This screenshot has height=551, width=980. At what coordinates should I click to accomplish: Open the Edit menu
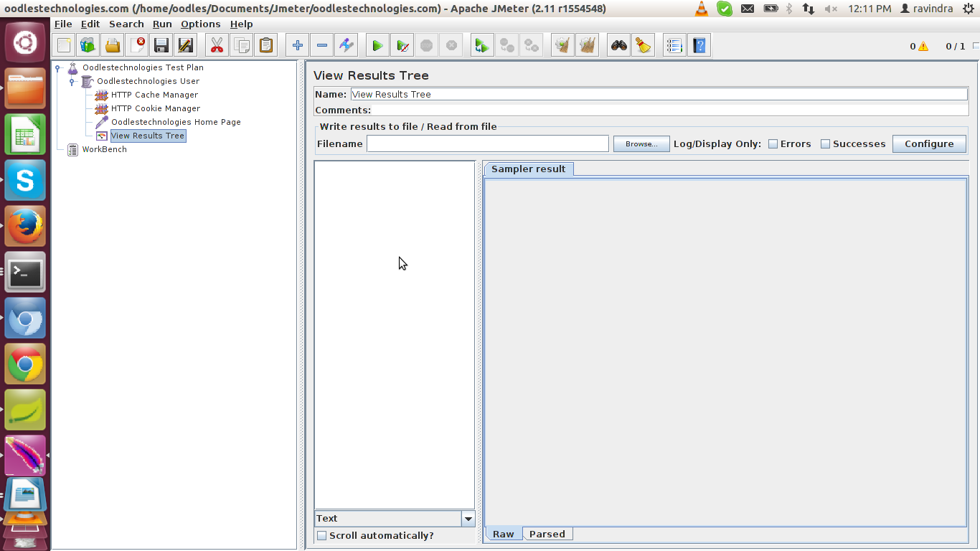(90, 24)
